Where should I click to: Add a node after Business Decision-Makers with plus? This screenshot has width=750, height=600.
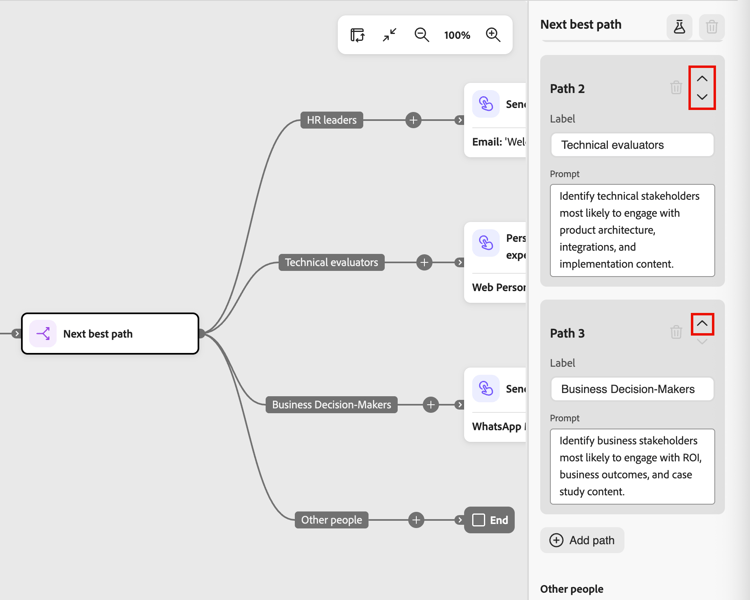pos(430,404)
